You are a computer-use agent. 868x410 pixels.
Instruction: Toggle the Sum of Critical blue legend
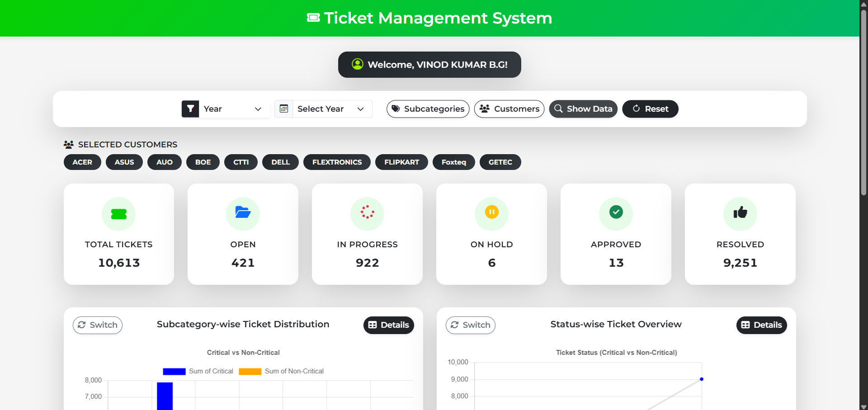[198, 371]
